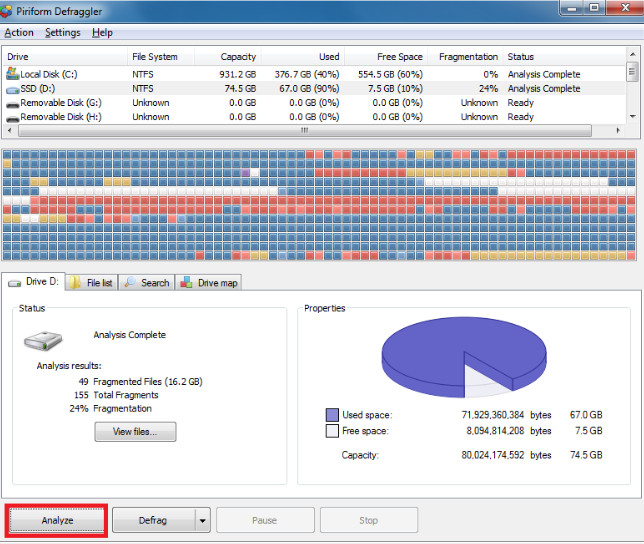Click the 8,094,814,208 bytes value
This screenshot has height=544, width=644.
click(495, 431)
